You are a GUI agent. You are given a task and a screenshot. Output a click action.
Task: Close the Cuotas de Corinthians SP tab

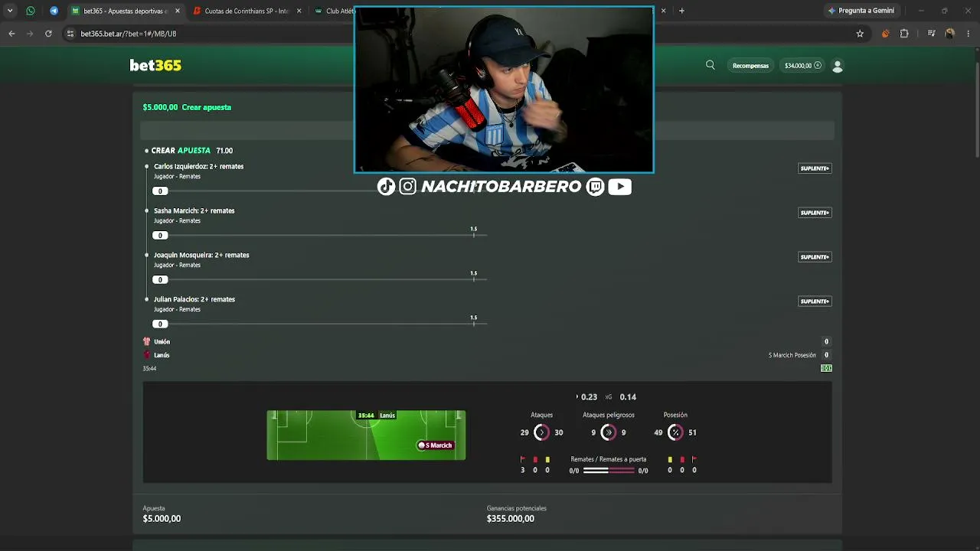tap(299, 11)
